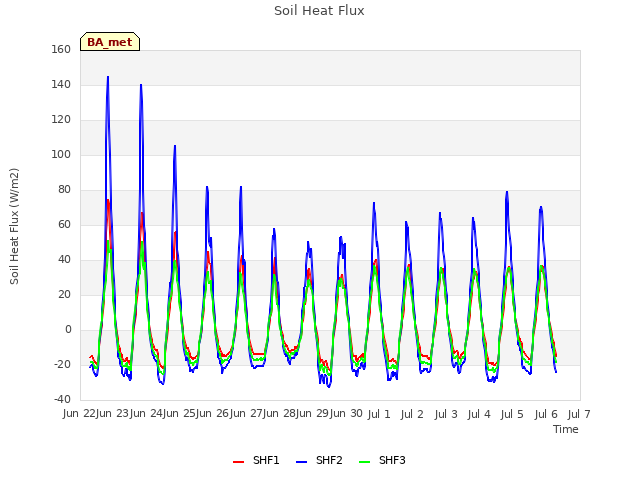Click the blue SHF2 legend swatch
The height and width of the screenshot is (480, 640).
(301, 462)
